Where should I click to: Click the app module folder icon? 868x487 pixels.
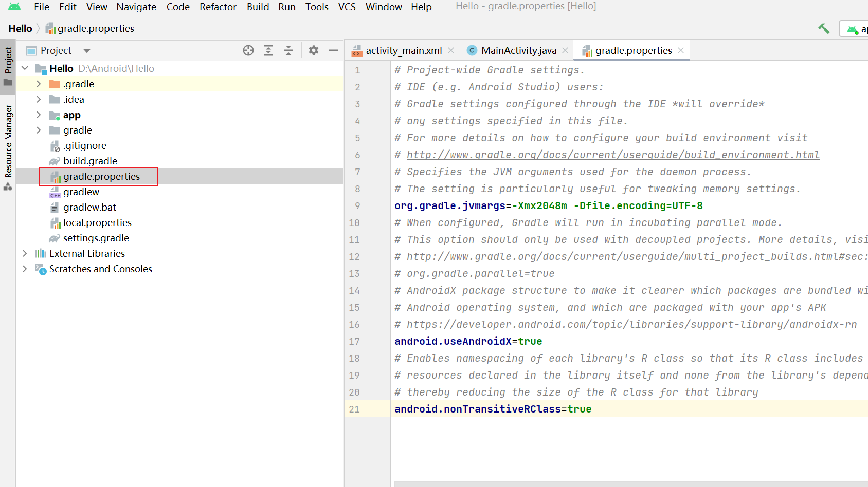click(55, 115)
